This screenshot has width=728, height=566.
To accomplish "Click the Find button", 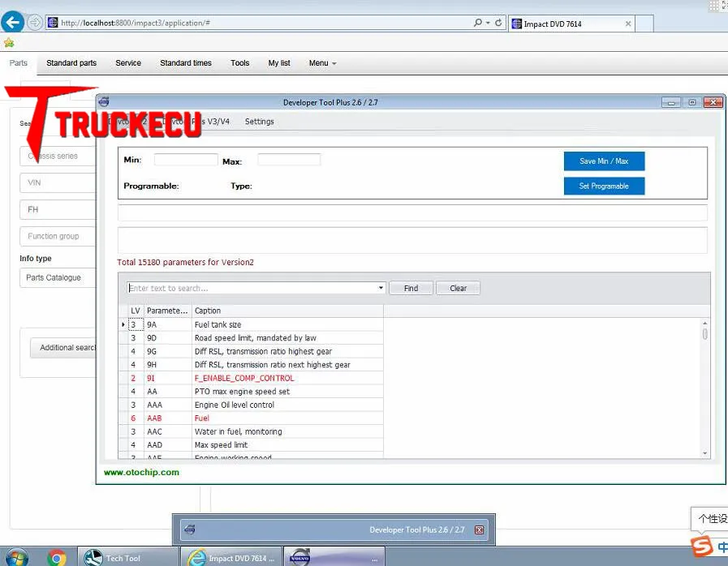I will [411, 288].
